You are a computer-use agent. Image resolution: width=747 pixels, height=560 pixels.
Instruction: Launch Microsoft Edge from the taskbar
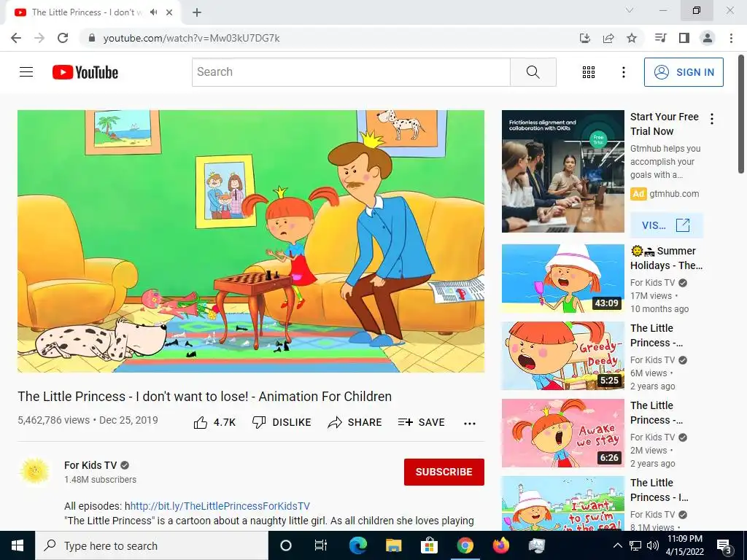tap(357, 545)
